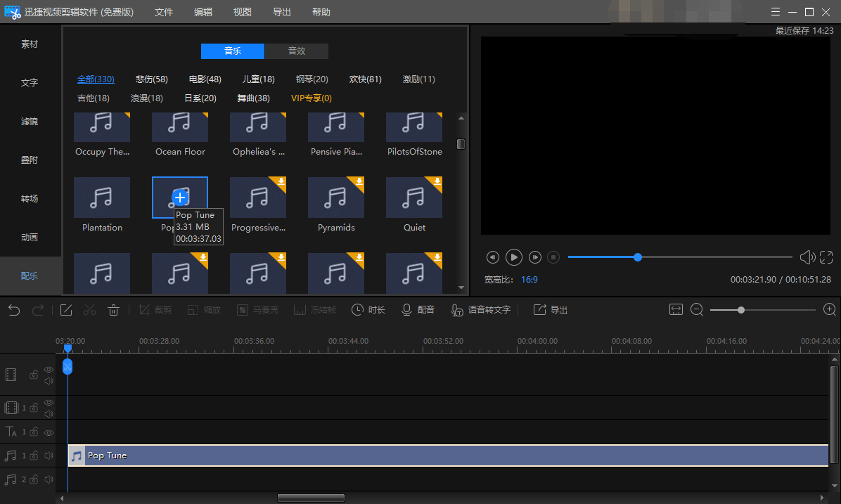The width and height of the screenshot is (841, 504).
Task: Open the 16:9 aspect ratio selector
Action: pyautogui.click(x=529, y=280)
